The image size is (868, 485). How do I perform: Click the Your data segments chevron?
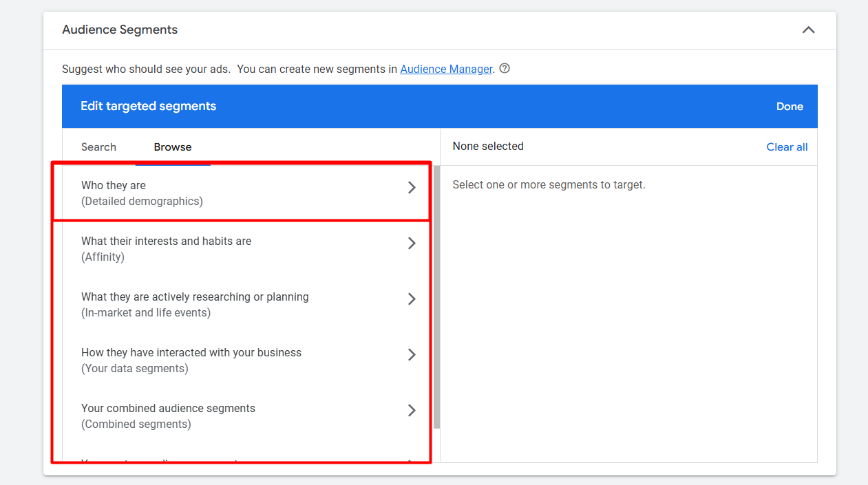pyautogui.click(x=412, y=355)
